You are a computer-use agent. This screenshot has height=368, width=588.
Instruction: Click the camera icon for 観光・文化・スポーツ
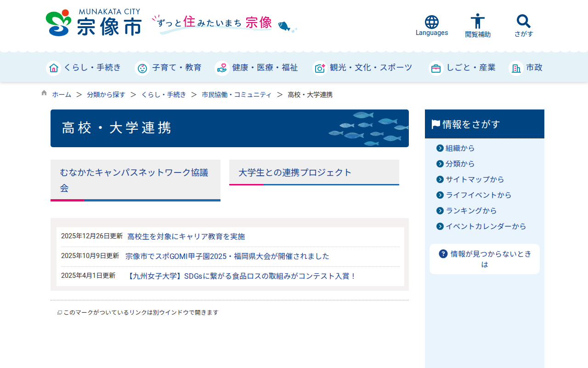click(x=320, y=68)
